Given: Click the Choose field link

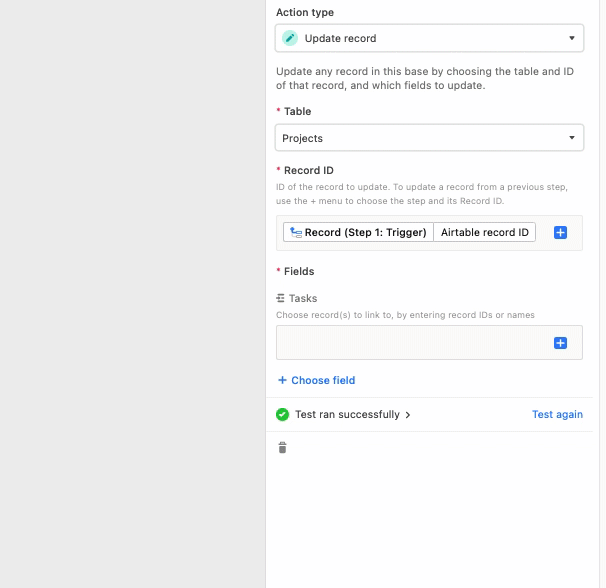Looking at the screenshot, I should (x=323, y=380).
